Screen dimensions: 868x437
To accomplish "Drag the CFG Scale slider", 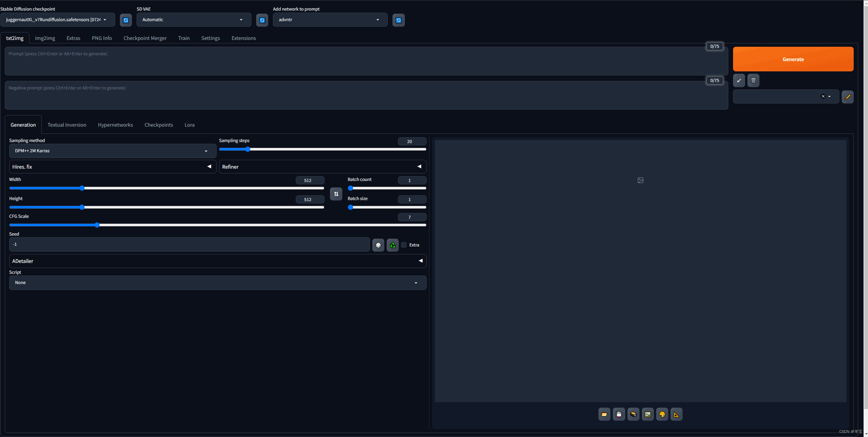I will point(98,225).
